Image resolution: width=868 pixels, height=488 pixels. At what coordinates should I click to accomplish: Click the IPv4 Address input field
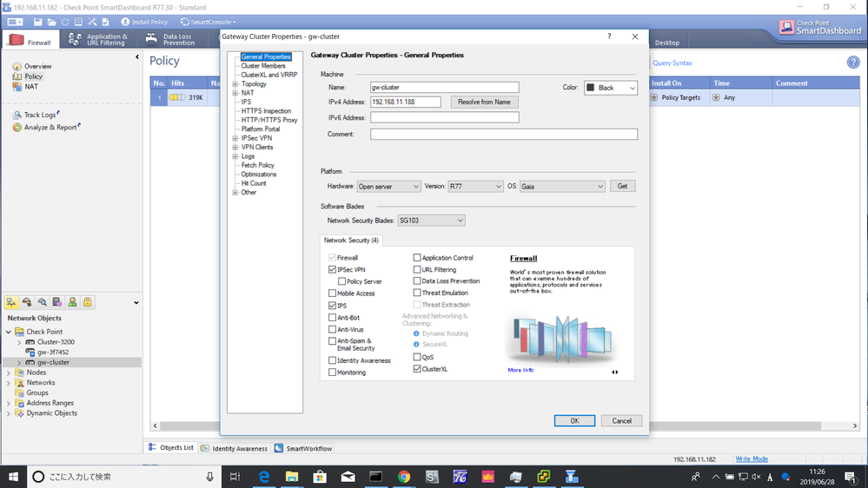(405, 102)
